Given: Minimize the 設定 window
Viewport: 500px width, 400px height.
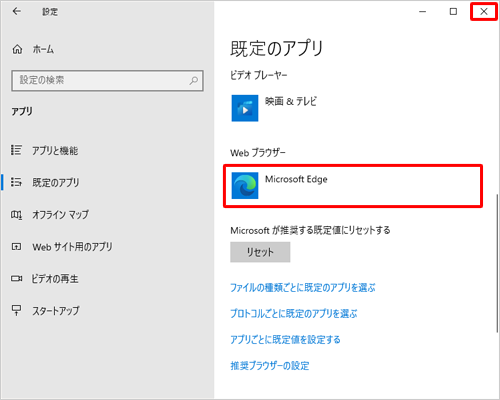Looking at the screenshot, I should pyautogui.click(x=423, y=11).
